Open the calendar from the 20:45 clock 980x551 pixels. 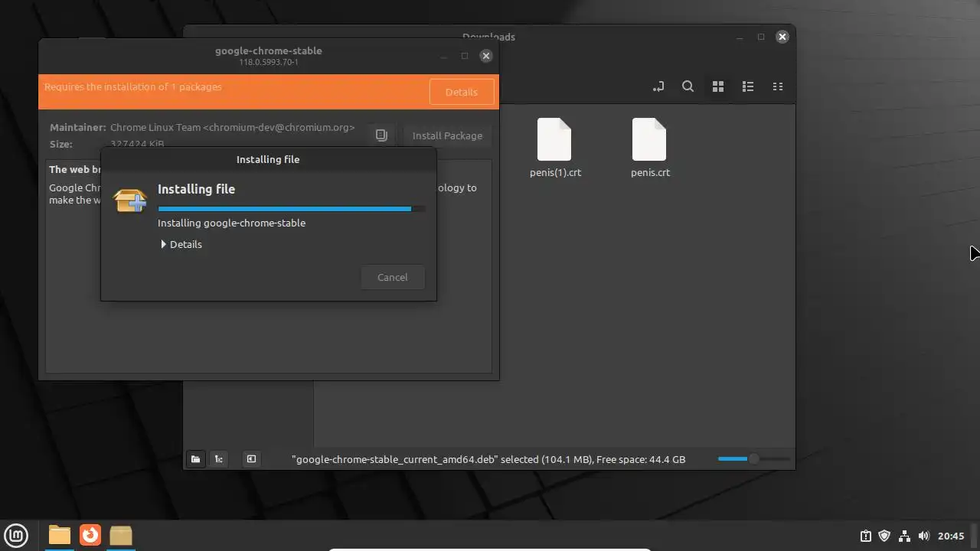[951, 536]
